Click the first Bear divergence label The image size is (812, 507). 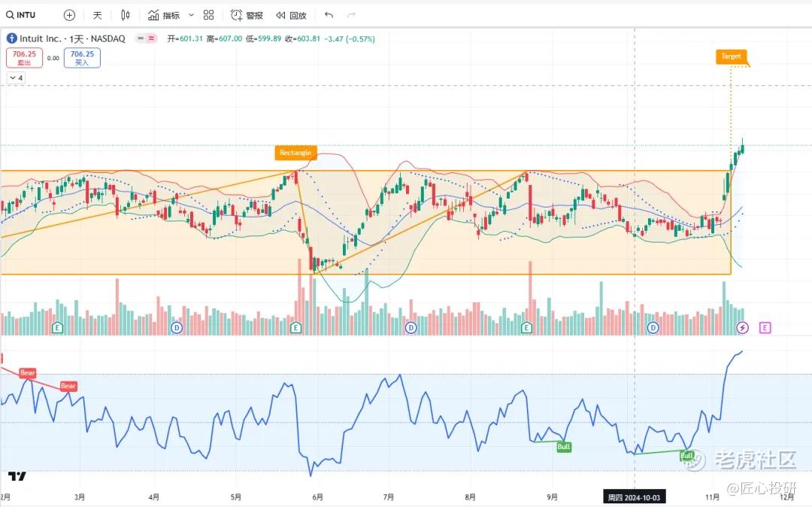(x=28, y=373)
